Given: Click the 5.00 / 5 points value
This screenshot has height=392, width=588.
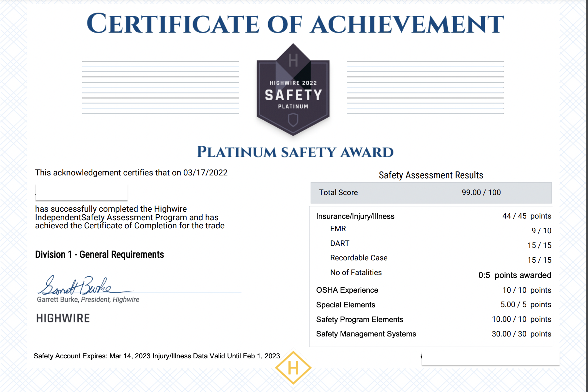Looking at the screenshot, I should [526, 304].
